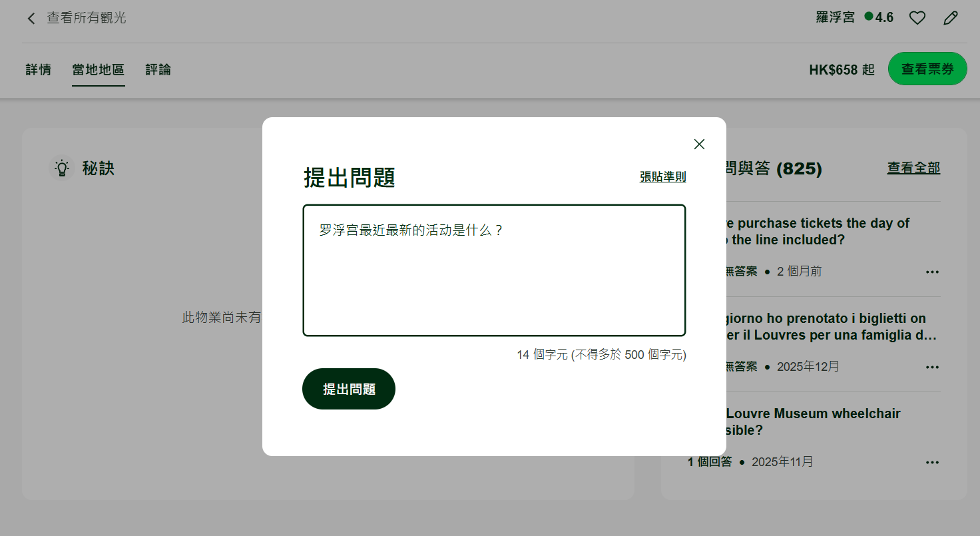Open more options for the 2025年12月 question
This screenshot has width=980, height=536.
[932, 367]
